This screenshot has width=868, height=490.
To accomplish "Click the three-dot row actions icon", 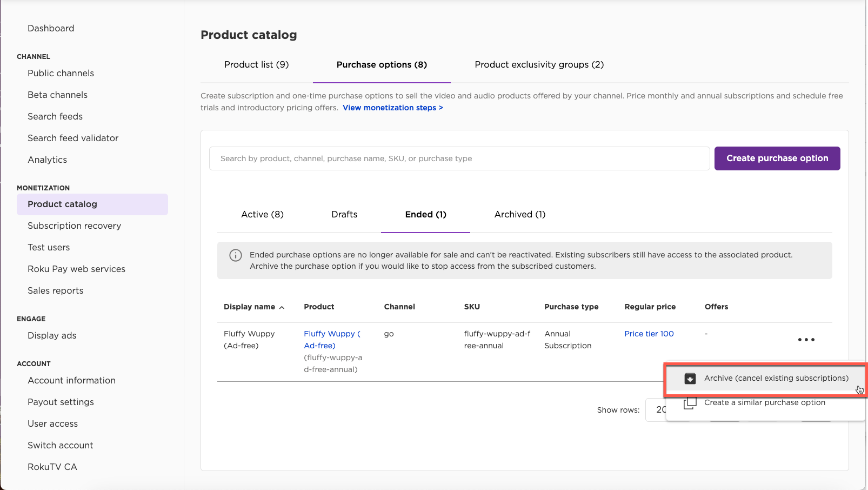I will tap(806, 340).
